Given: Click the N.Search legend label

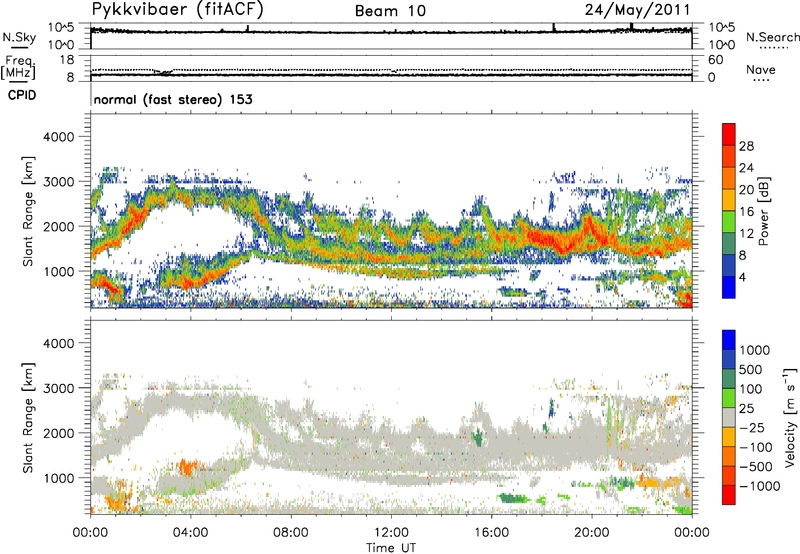Looking at the screenshot, I should 772,37.
